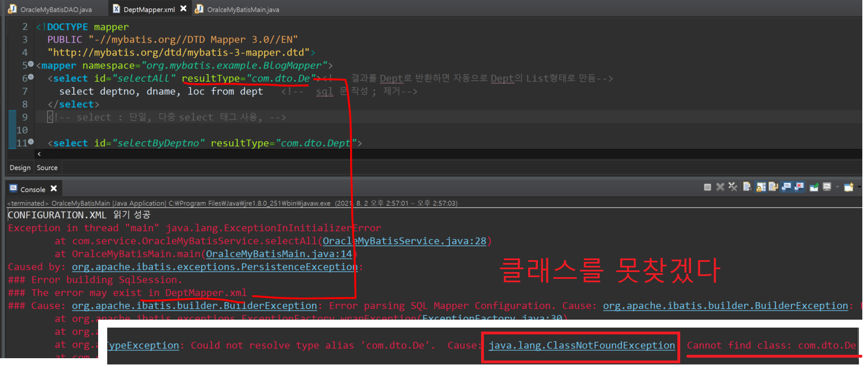Select the DeptMapper.xml editor tab
The image size is (868, 365).
(150, 10)
